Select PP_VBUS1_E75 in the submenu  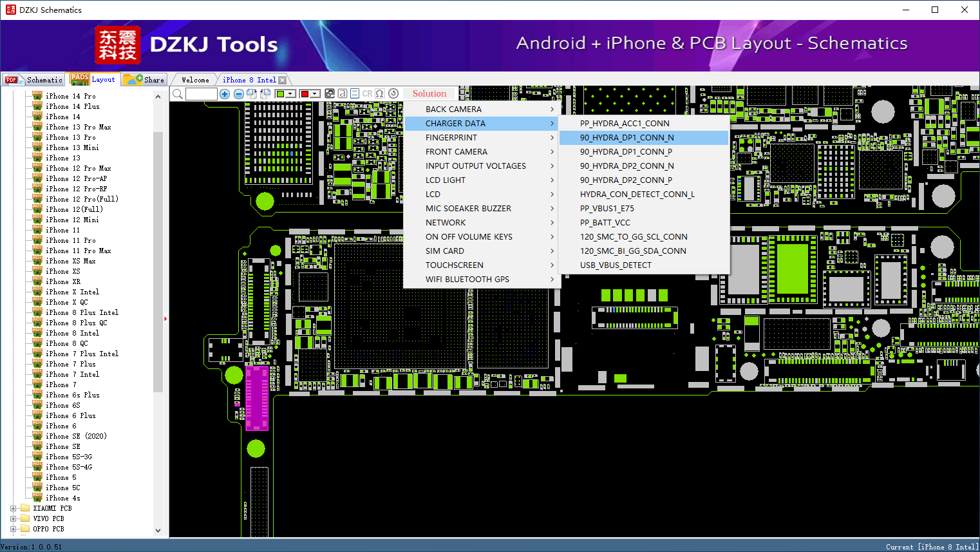(x=644, y=209)
